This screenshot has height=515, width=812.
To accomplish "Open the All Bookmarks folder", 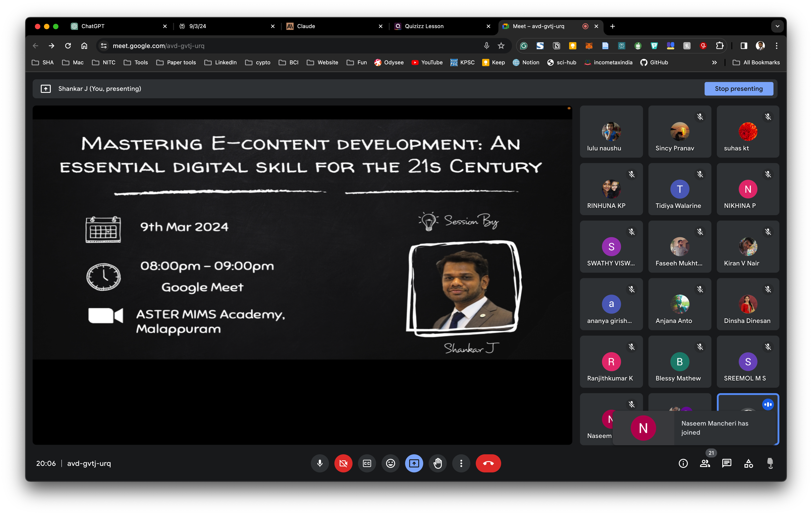I will [x=756, y=62].
